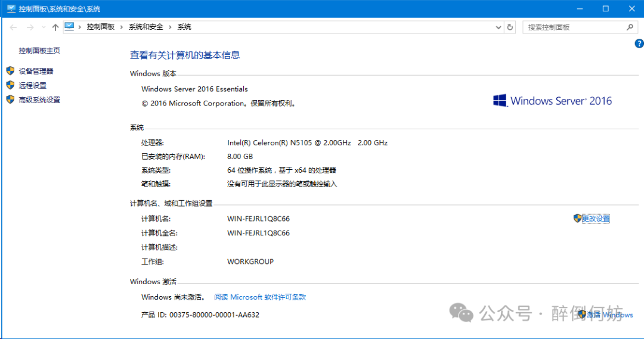The height and width of the screenshot is (339, 644).
Task: Click the magnifier icon in the search box
Action: pos(630,27)
